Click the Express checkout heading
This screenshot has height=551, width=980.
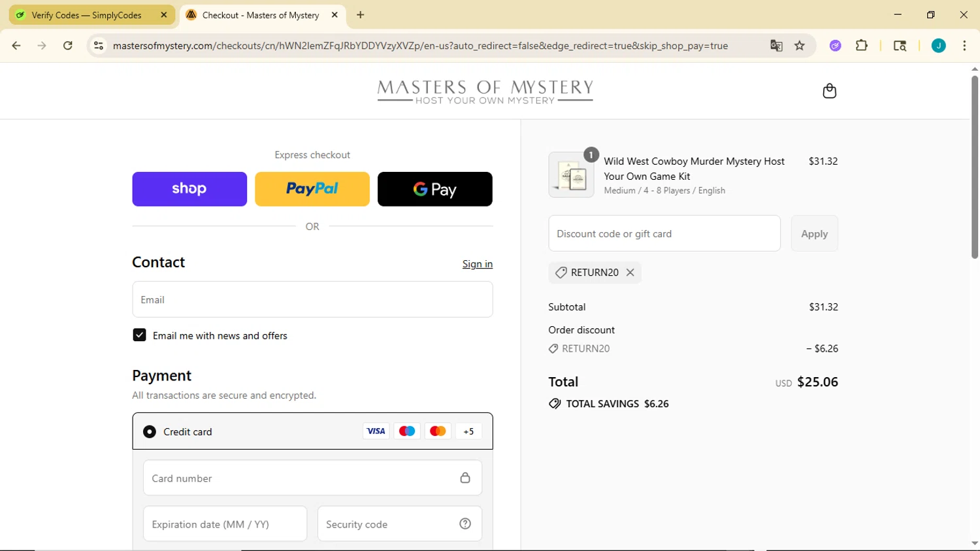(x=312, y=155)
